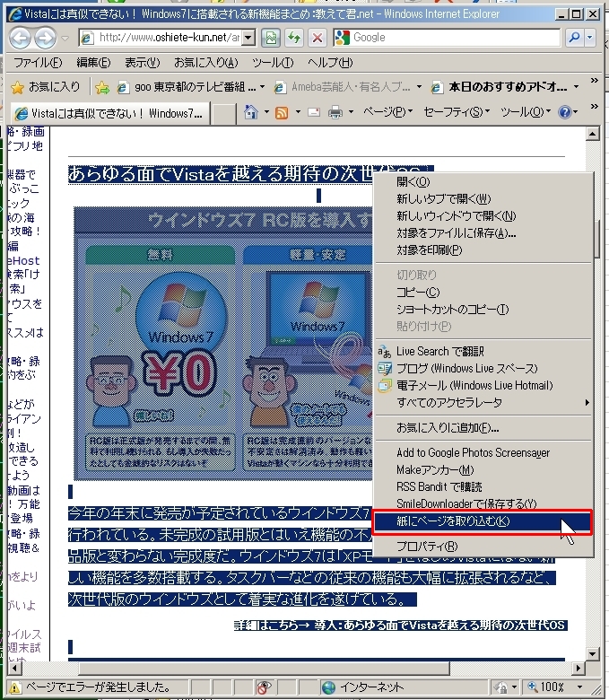Choose RSS Bandit で購読
Viewport: 609px width, 700px height.
tap(483, 487)
